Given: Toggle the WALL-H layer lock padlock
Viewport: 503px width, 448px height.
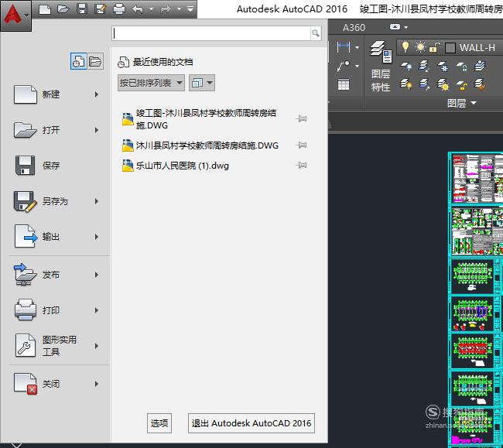Looking at the screenshot, I should click(434, 47).
